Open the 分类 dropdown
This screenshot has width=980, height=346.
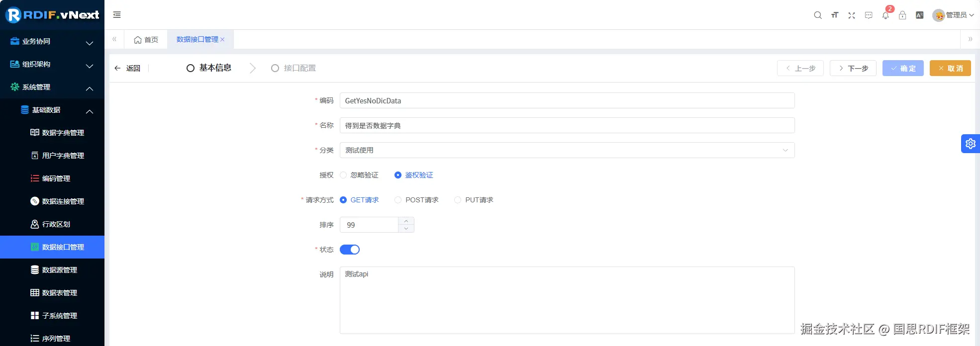[x=567, y=150]
